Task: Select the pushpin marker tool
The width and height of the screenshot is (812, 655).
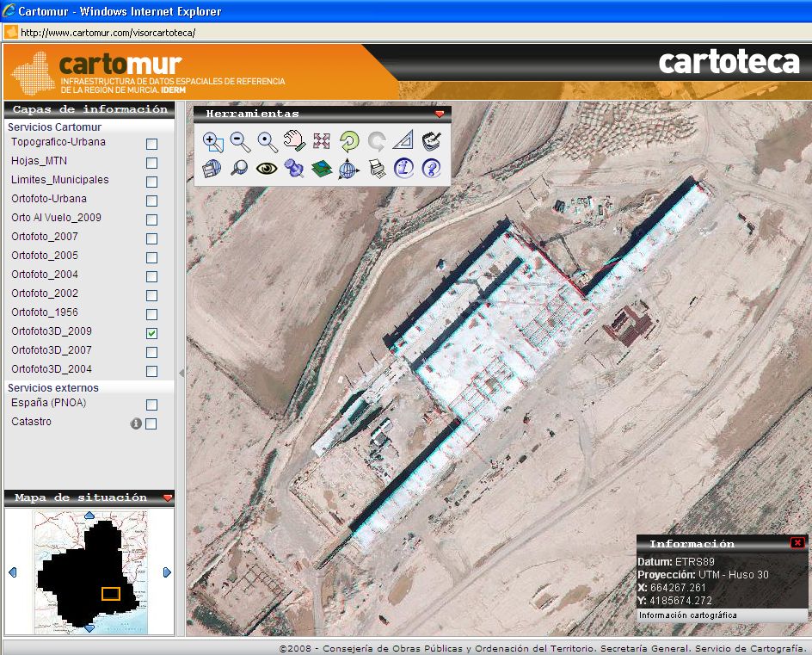Action: click(x=294, y=169)
